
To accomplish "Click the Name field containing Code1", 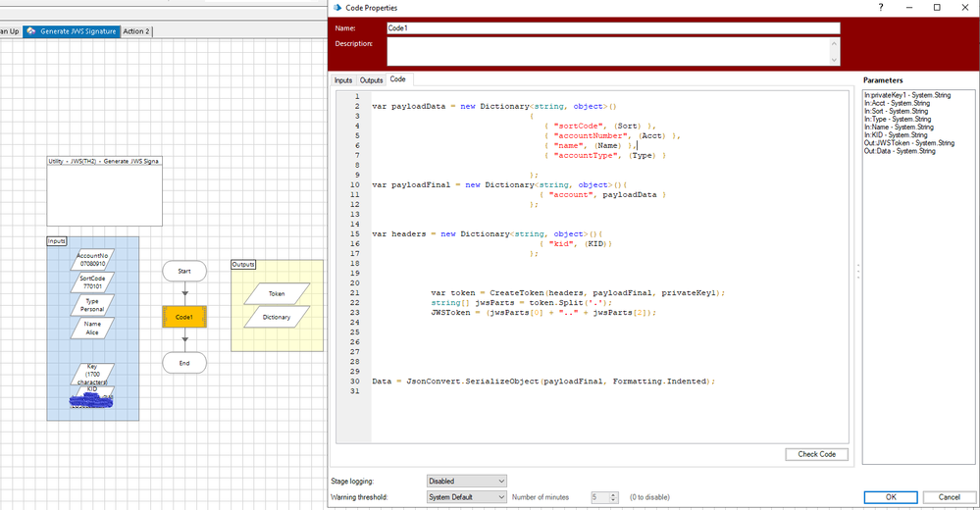I will tap(613, 28).
